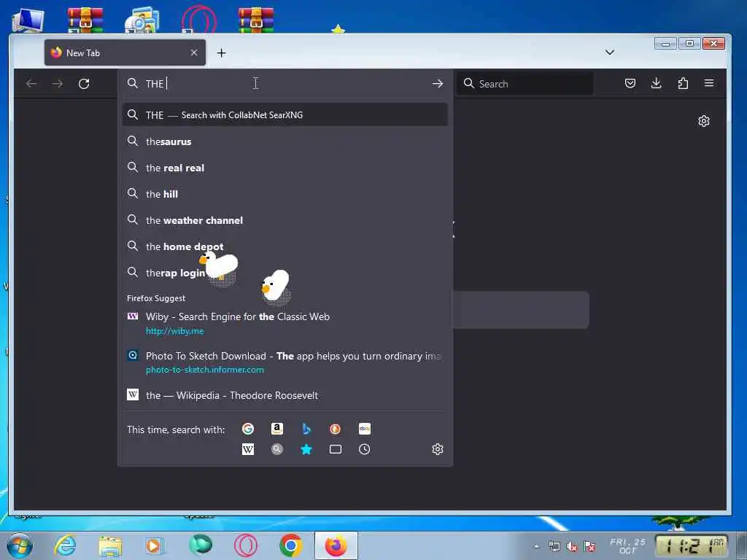The height and width of the screenshot is (560, 747).
Task: Search this time with Google icon
Action: pos(248,429)
